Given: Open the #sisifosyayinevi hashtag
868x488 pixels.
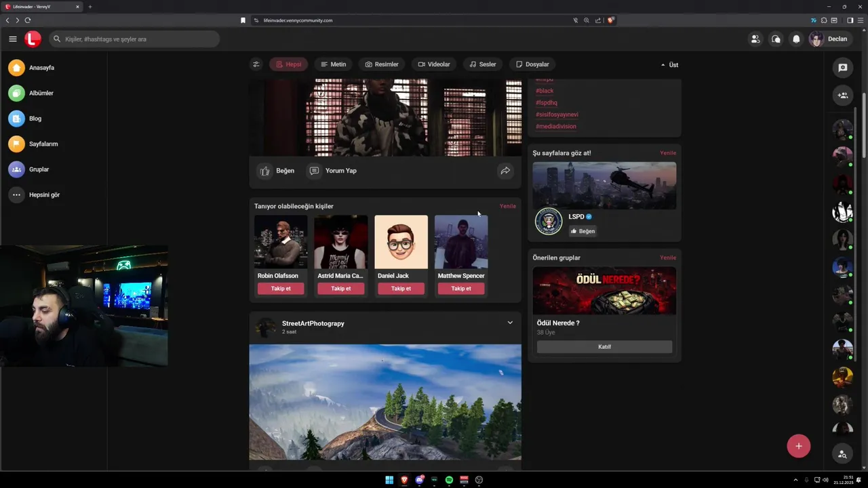Looking at the screenshot, I should coord(557,115).
